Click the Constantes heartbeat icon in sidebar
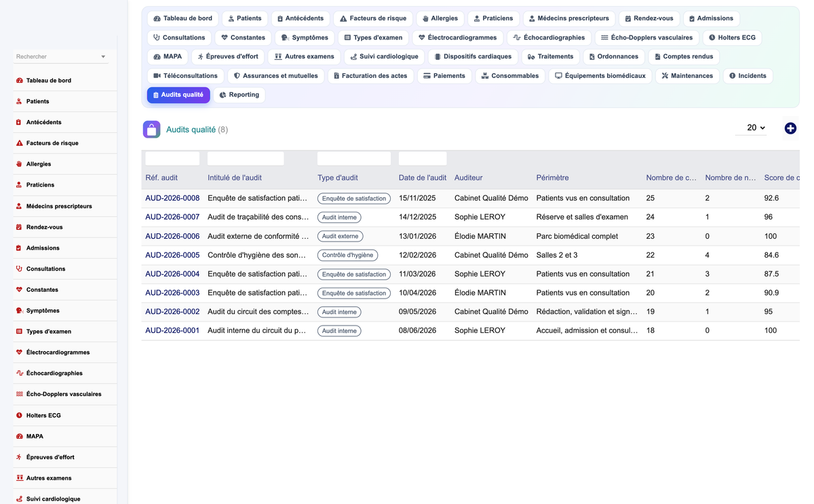Image resolution: width=814 pixels, height=504 pixels. (x=19, y=290)
